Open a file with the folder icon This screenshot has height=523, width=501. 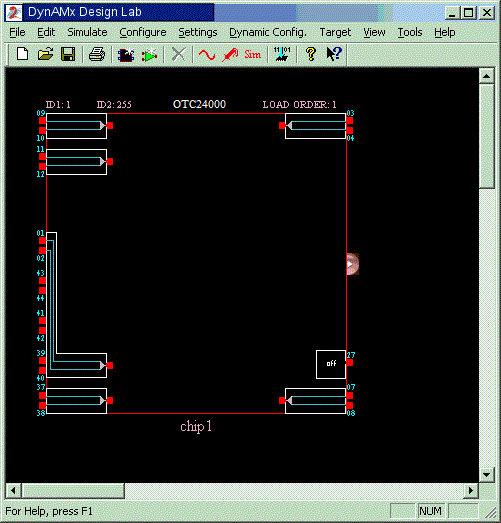pos(45,54)
